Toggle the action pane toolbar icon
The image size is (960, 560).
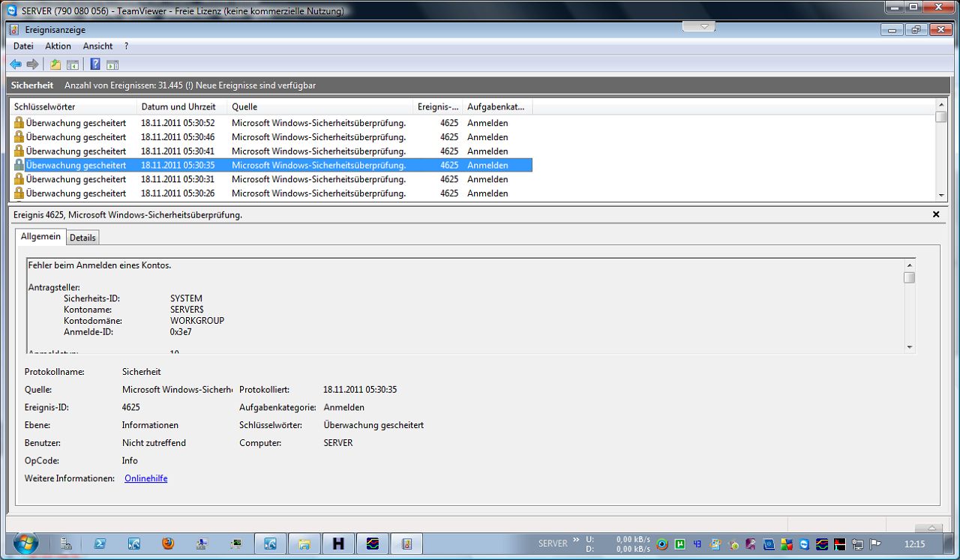(112, 64)
